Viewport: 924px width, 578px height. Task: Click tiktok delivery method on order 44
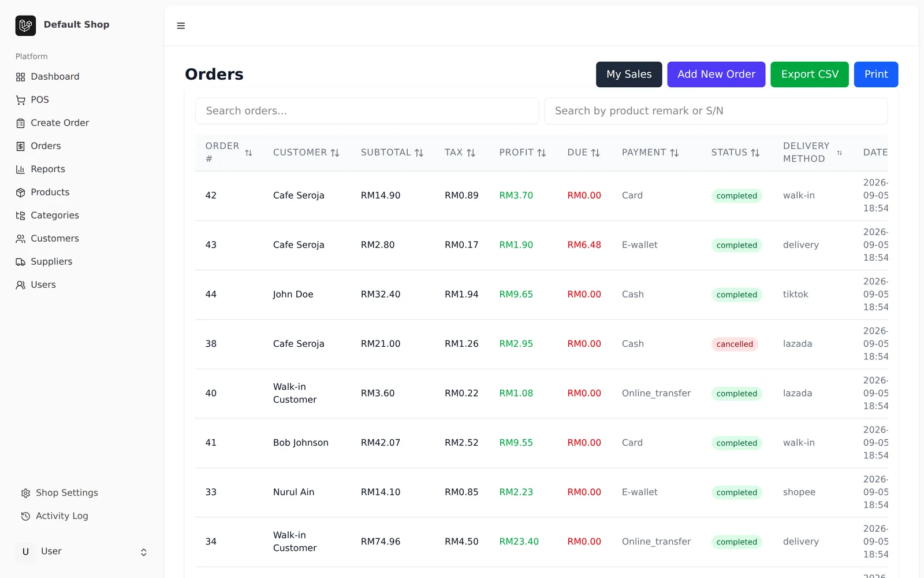tap(795, 295)
